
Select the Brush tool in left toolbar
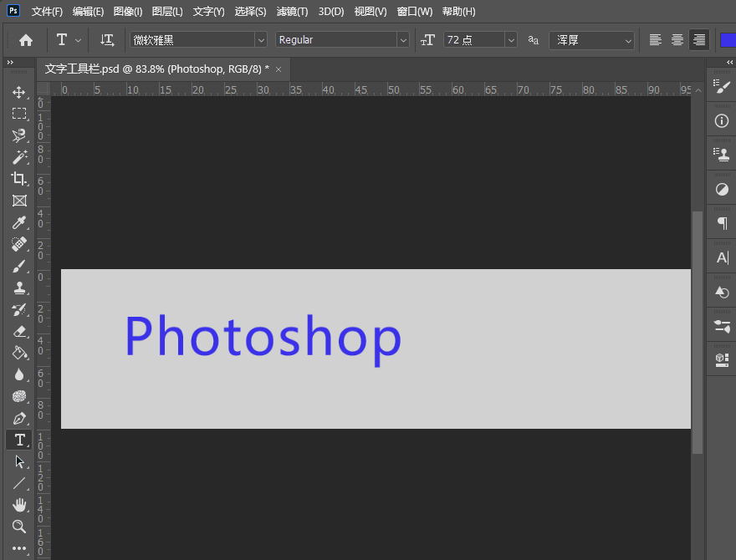(x=18, y=266)
